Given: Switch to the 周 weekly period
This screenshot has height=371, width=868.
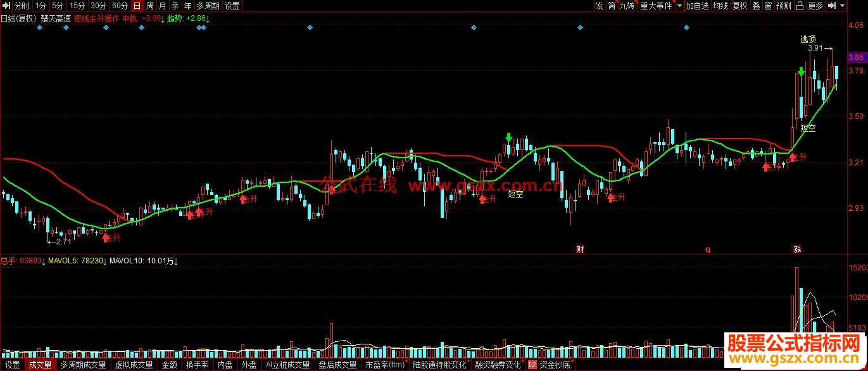Looking at the screenshot, I should (150, 6).
